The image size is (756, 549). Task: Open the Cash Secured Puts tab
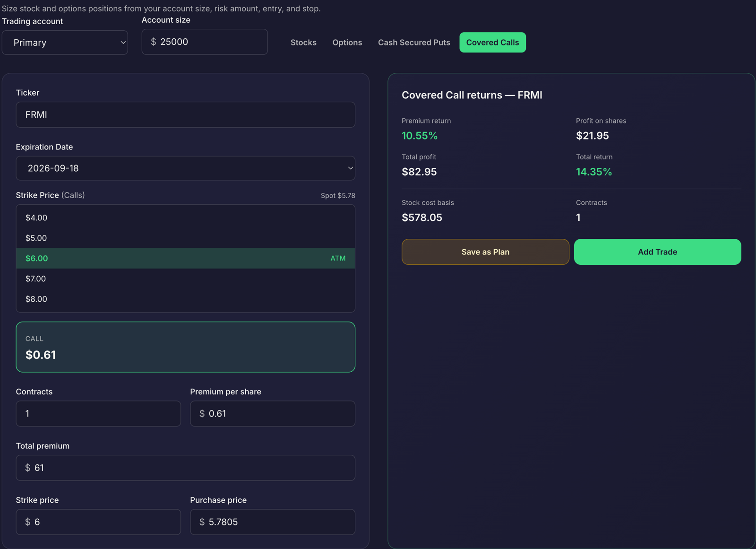[414, 43]
